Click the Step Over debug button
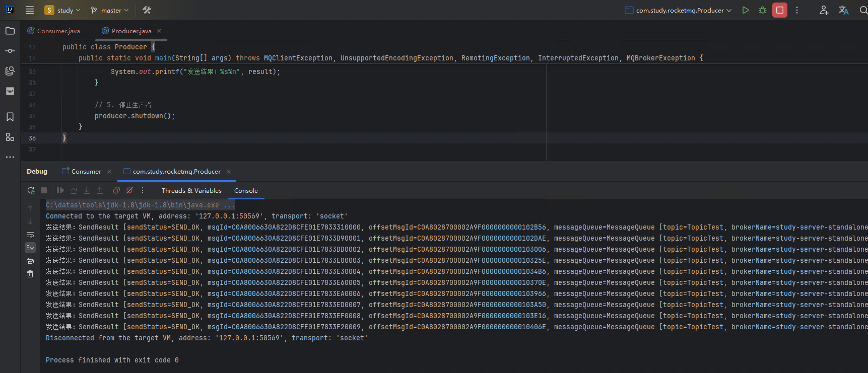The width and height of the screenshot is (868, 373). click(x=74, y=190)
